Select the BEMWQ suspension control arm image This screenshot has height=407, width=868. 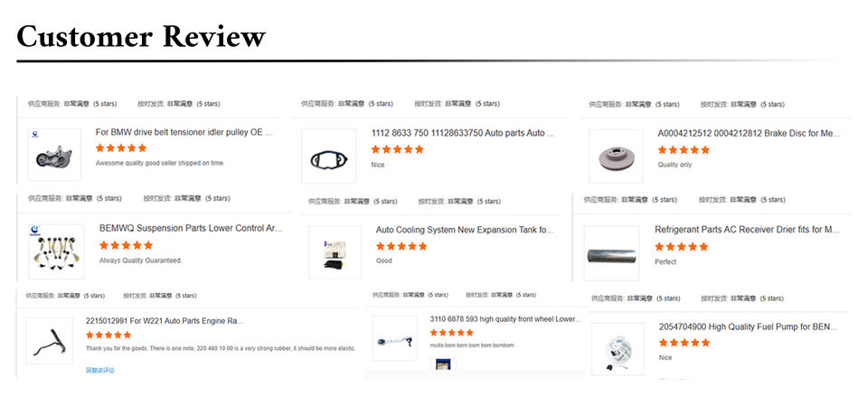pos(56,251)
